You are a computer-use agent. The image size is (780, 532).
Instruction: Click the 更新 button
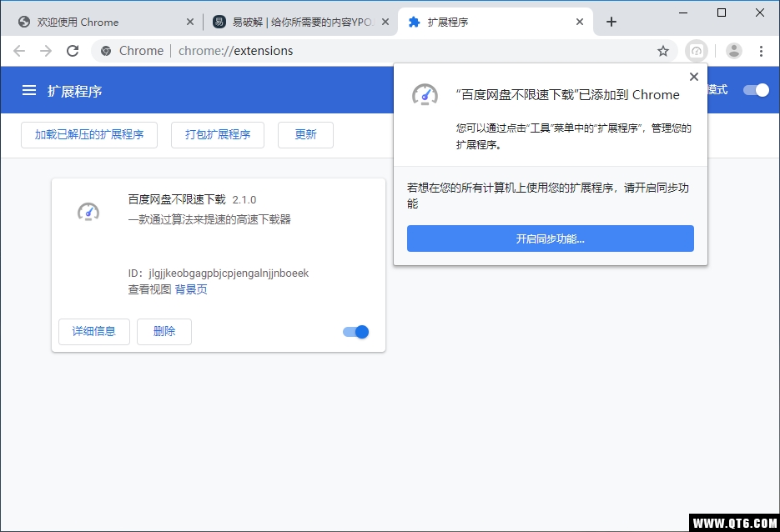[x=305, y=135]
